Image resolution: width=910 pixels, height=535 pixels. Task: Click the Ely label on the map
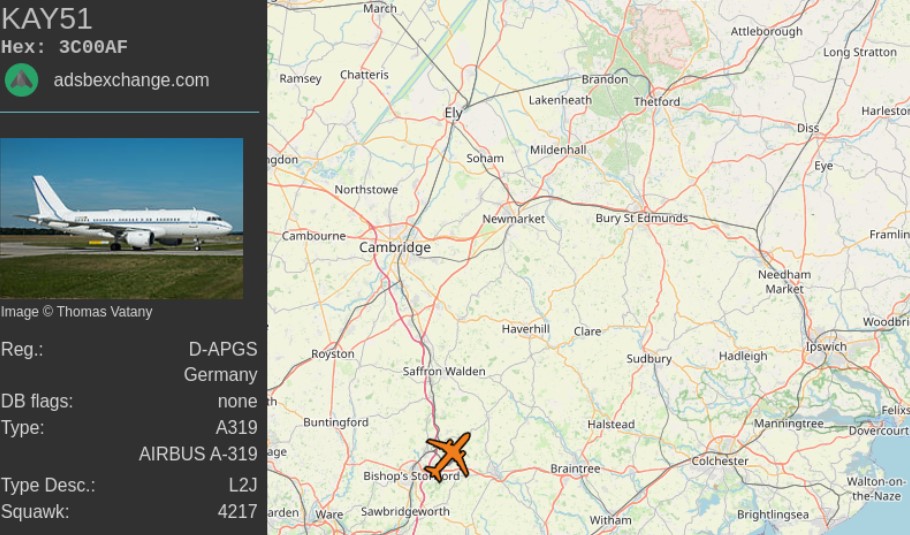[x=454, y=113]
